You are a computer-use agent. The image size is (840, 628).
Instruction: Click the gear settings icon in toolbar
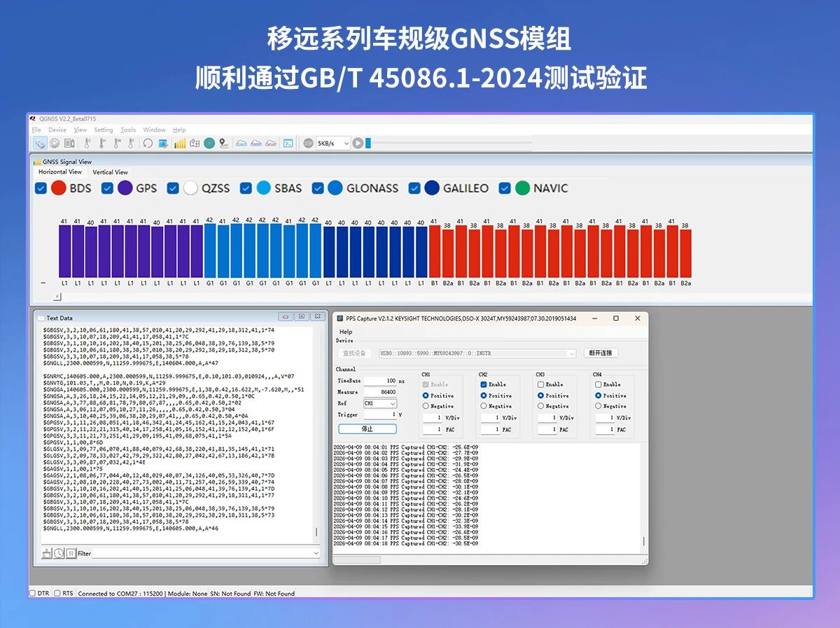(x=55, y=144)
